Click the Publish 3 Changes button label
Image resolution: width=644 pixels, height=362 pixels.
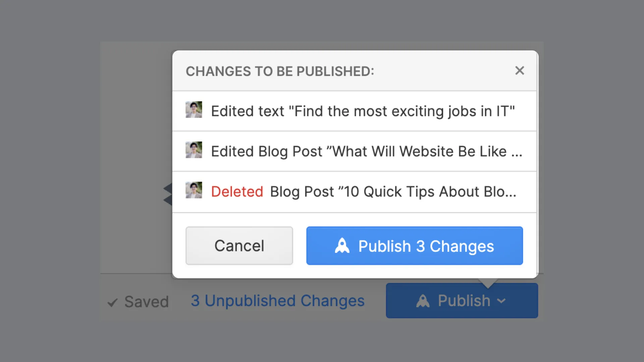[x=426, y=246]
